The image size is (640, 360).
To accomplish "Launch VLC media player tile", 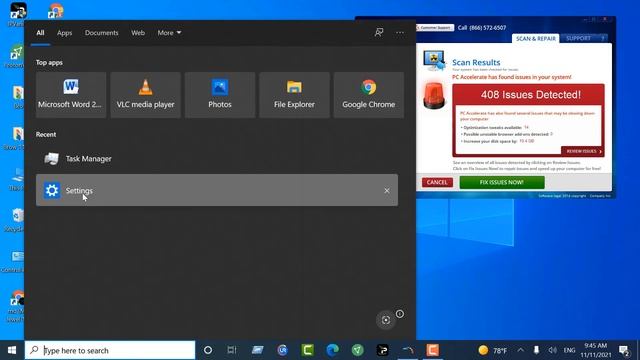I will tap(145, 95).
